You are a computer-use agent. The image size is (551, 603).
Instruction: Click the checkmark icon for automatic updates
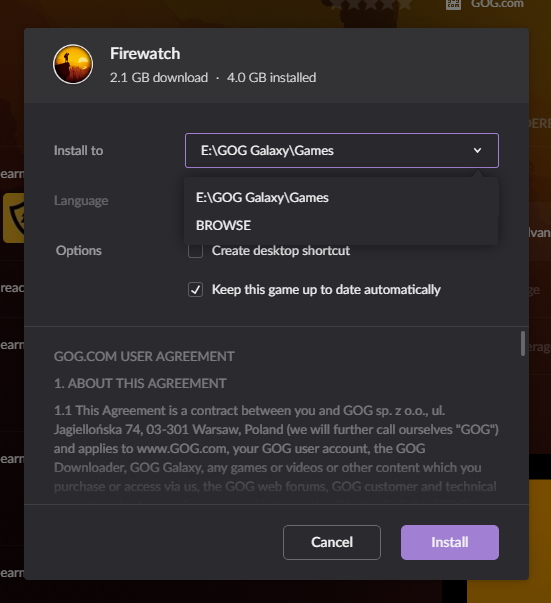pos(195,290)
